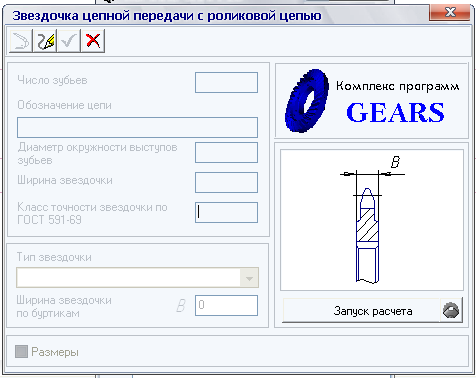Click the Число зубьев label
The image size is (476, 378).
(52, 80)
